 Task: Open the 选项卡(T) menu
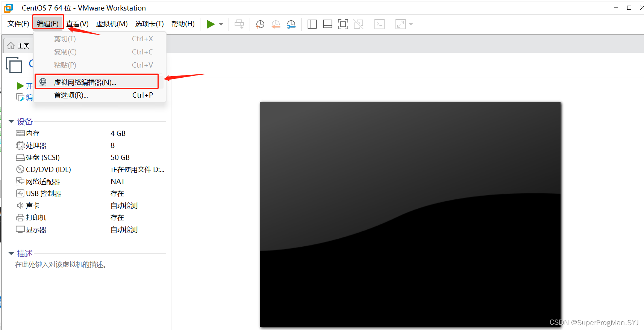click(150, 24)
